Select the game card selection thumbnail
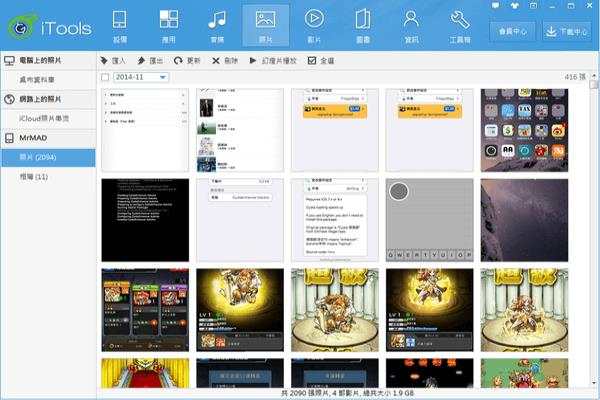This screenshot has width=600, height=400. 145,310
